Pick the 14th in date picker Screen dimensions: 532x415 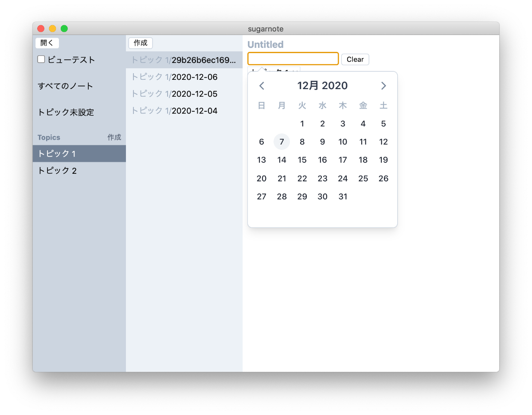[x=282, y=160]
